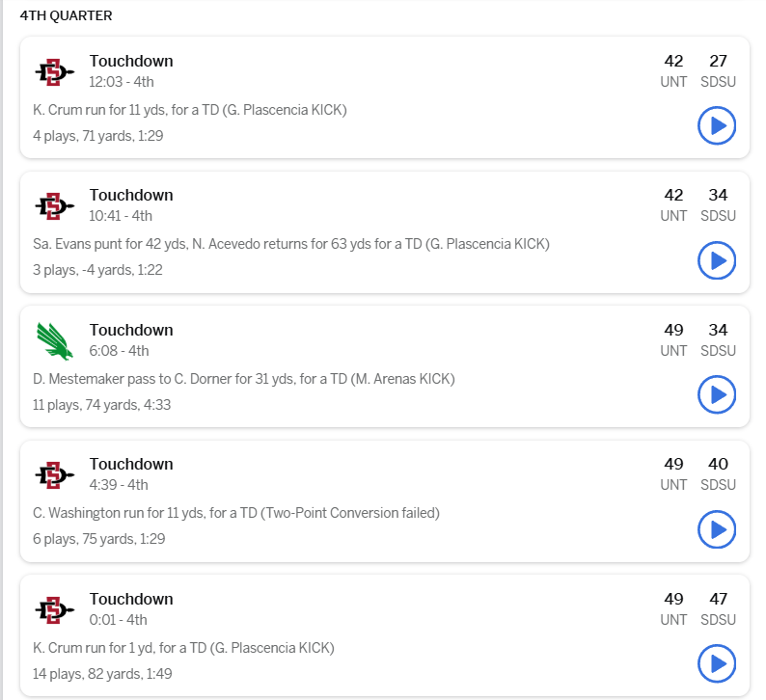Open the K. Crum run for 11 yds description
The width and height of the screenshot is (766, 700).
189,110
